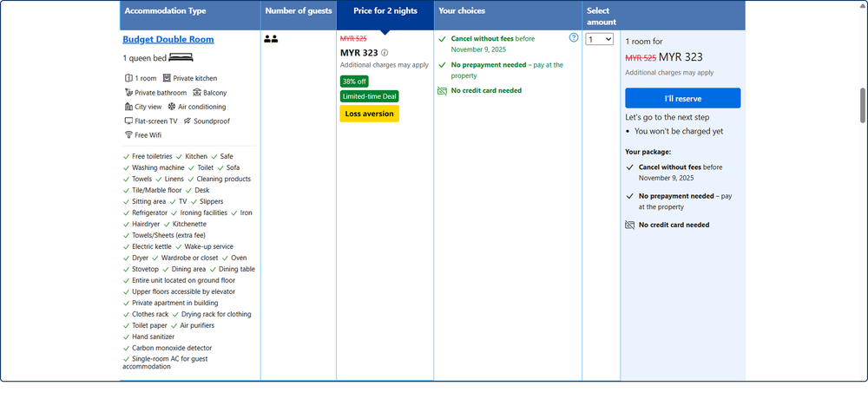Click the Accommodation Type column header

point(190,16)
